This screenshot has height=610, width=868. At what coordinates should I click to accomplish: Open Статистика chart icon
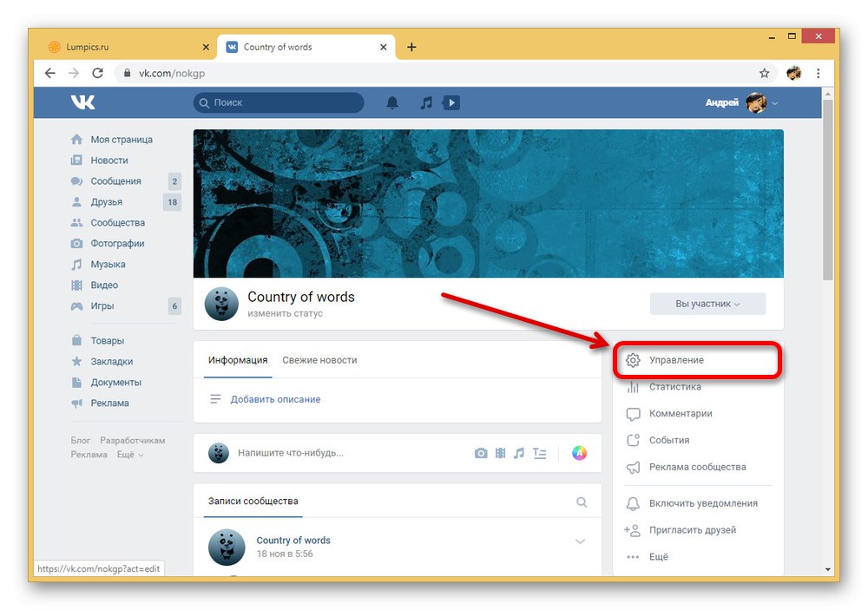633,387
